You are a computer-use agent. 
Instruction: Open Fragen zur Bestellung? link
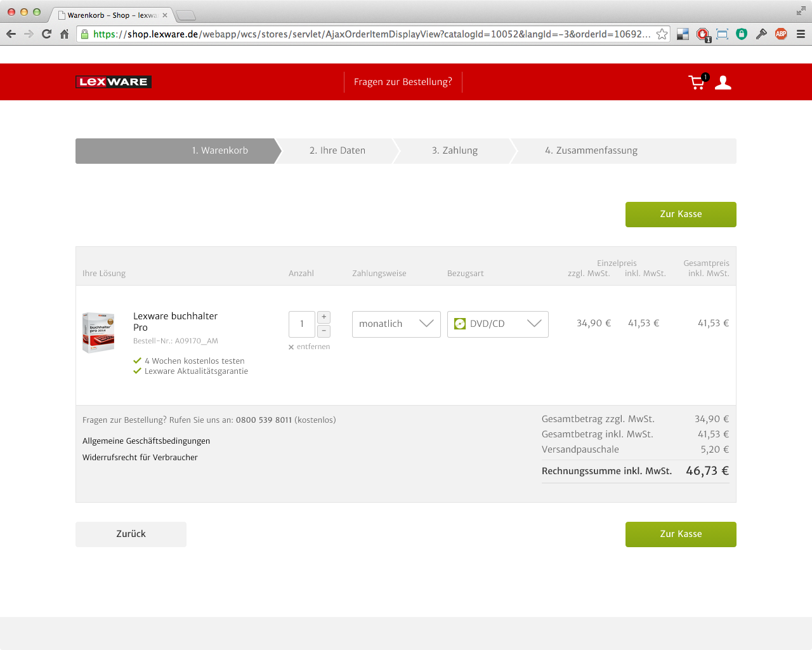pos(403,82)
